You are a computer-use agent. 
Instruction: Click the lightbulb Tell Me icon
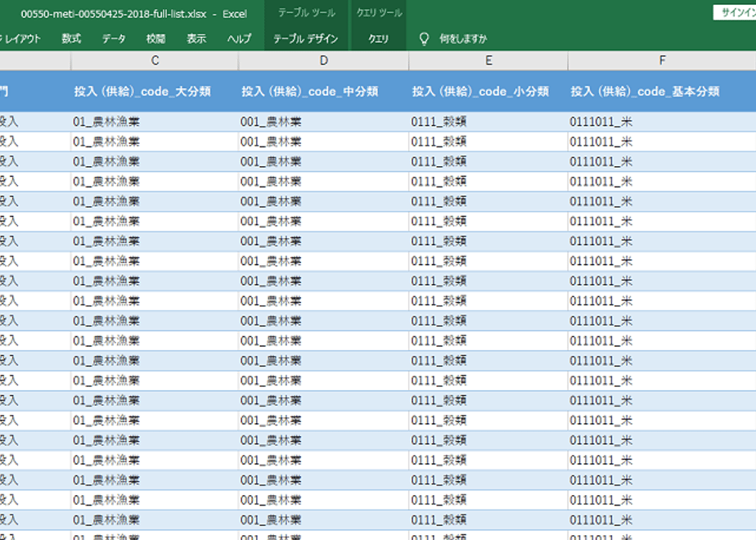click(x=424, y=39)
